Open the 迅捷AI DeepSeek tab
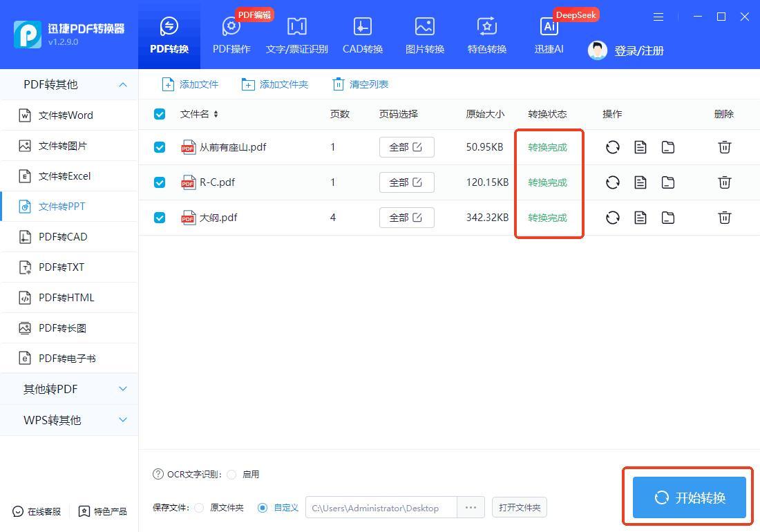 point(549,35)
